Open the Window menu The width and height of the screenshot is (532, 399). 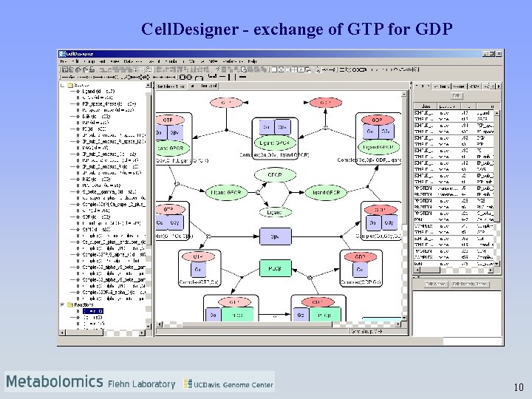[x=196, y=61]
